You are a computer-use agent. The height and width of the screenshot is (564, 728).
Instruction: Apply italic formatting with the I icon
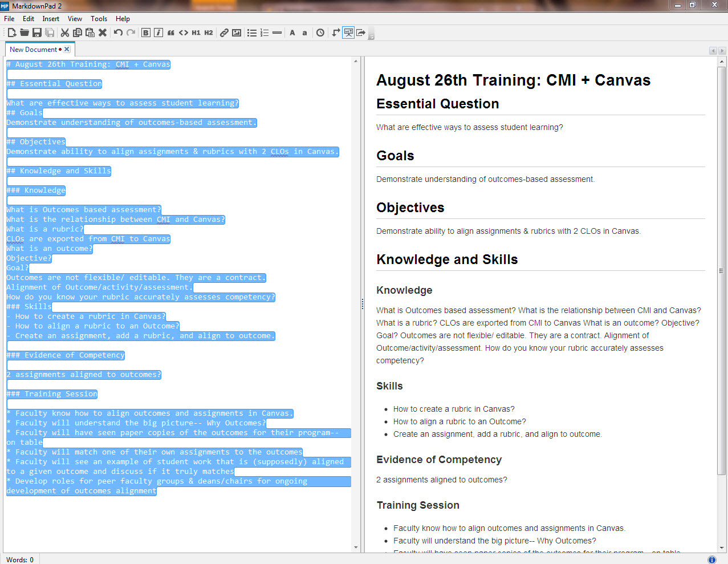(158, 33)
